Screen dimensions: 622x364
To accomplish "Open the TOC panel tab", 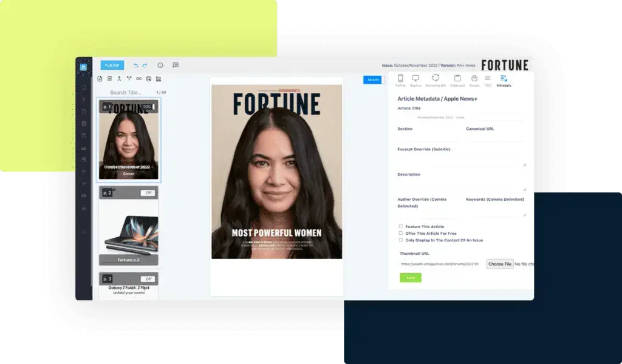I will coord(488,81).
